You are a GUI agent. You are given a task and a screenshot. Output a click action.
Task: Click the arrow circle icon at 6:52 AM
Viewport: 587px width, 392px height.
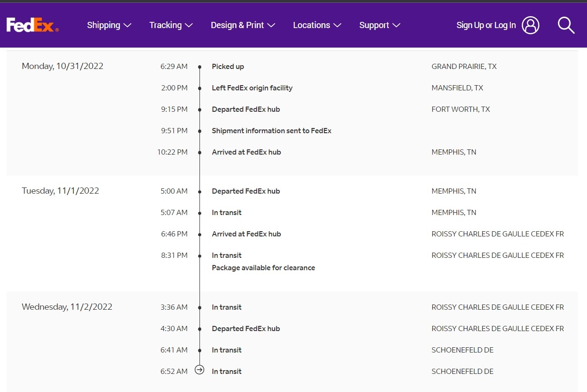tap(199, 370)
